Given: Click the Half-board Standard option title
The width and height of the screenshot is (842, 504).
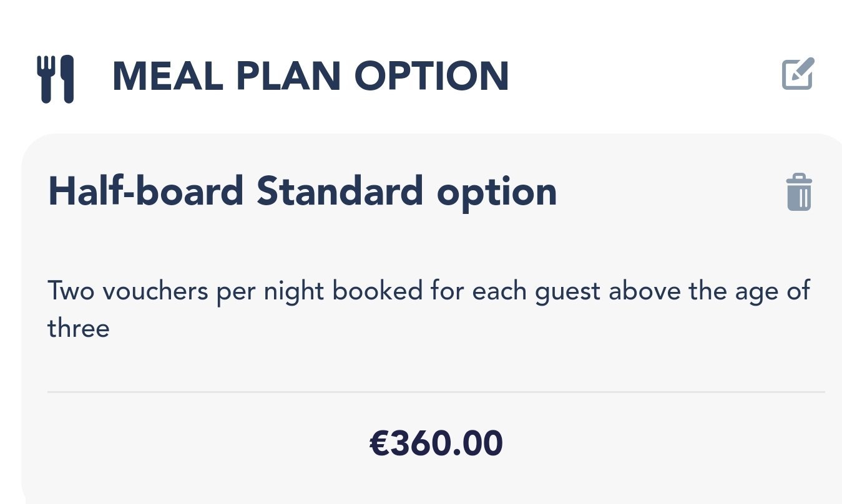Looking at the screenshot, I should (x=303, y=191).
